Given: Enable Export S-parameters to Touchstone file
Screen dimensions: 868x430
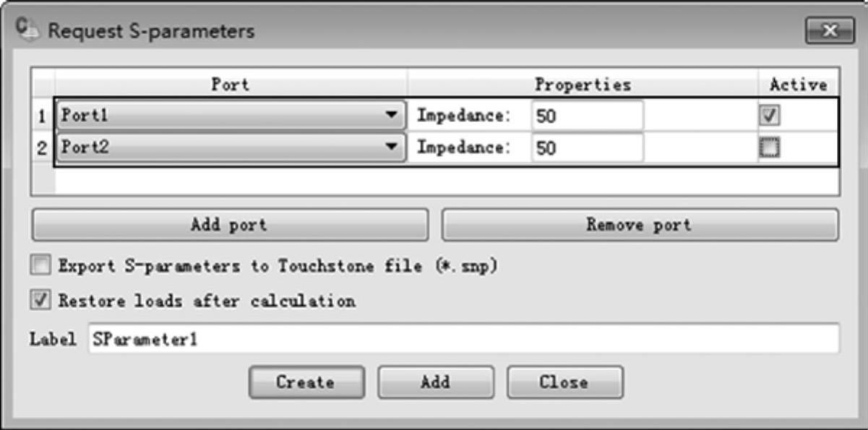Looking at the screenshot, I should tap(43, 265).
